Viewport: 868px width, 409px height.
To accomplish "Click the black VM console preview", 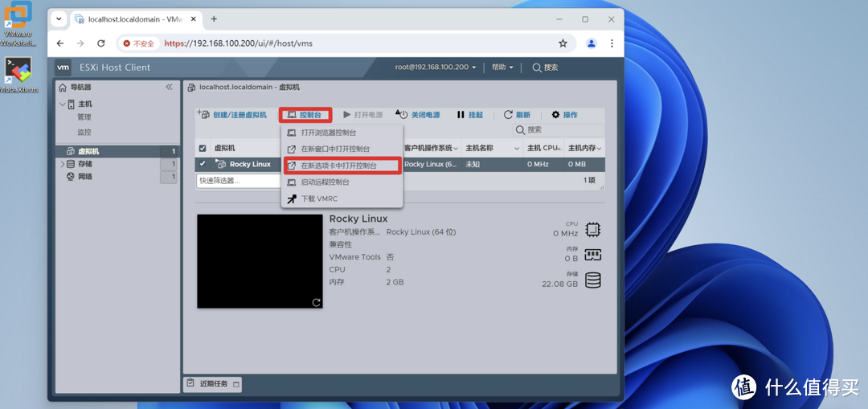I will click(x=260, y=261).
